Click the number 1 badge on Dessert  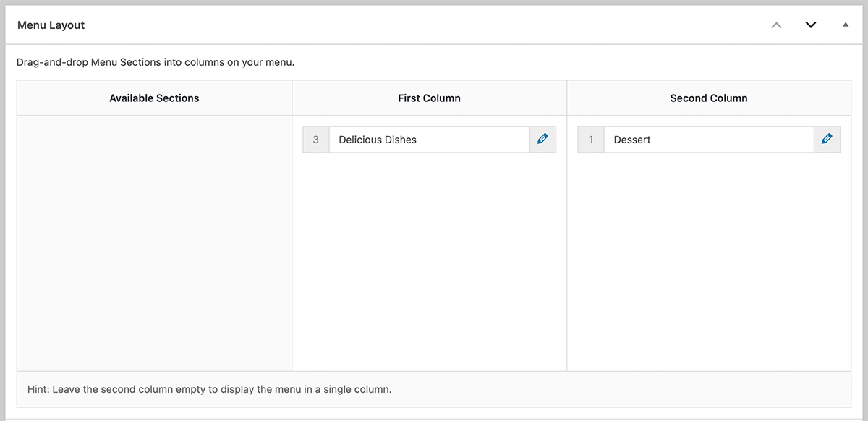pos(591,140)
